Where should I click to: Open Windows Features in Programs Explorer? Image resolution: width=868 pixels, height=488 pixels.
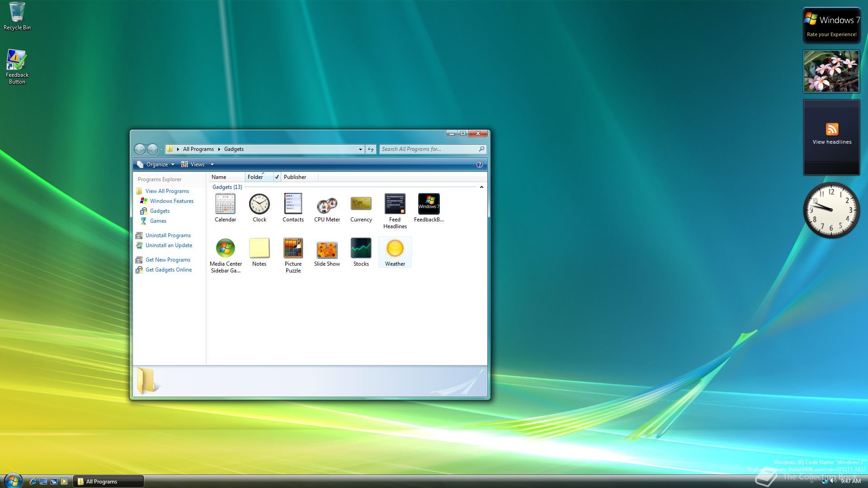(172, 201)
